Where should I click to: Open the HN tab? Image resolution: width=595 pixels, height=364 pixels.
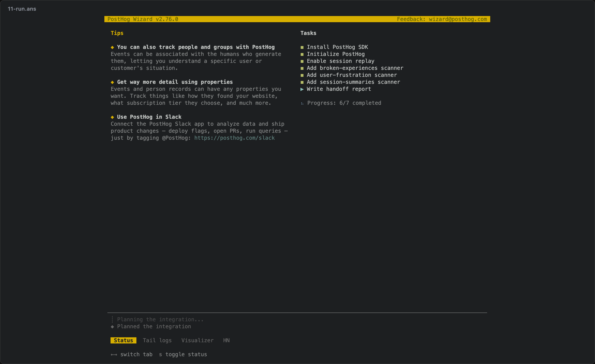point(226,340)
